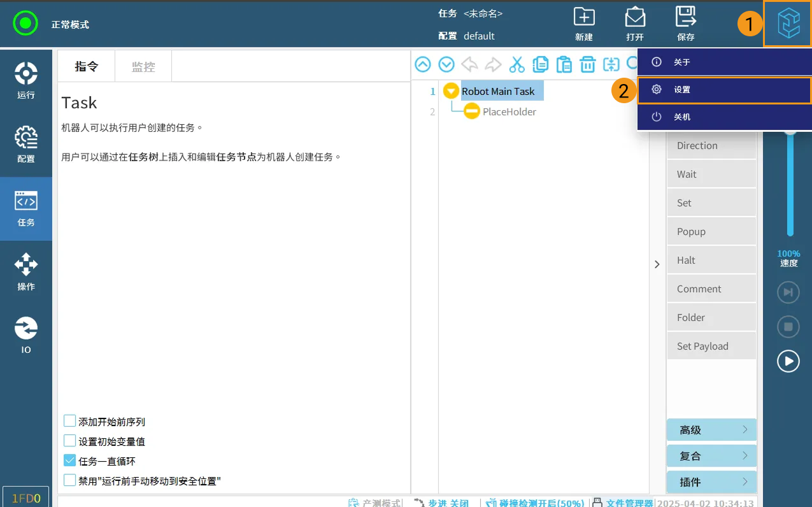Viewport: 812px width, 507px height.
Task: Uncheck the 任务一直循环 checkbox
Action: click(69, 461)
